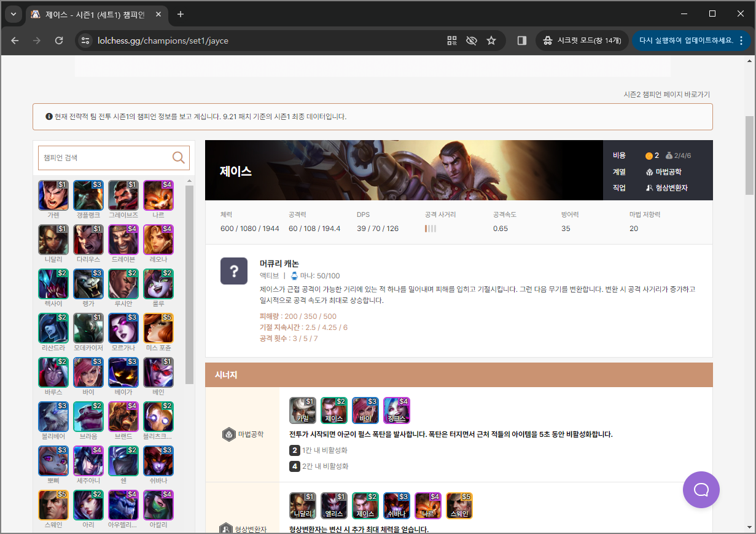Click the 시크릿 모드 incognito indicator

582,41
